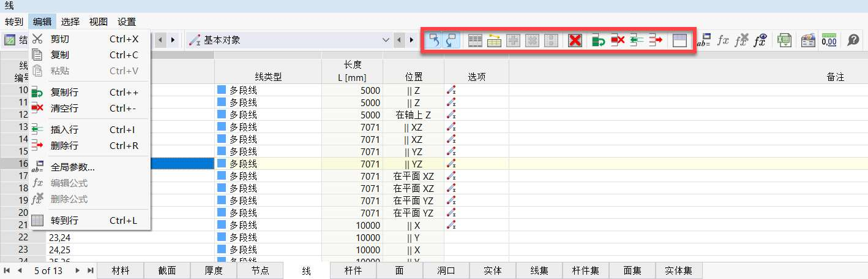
Task: Choose 复制 Ctrl+C menu entry
Action: (89, 55)
